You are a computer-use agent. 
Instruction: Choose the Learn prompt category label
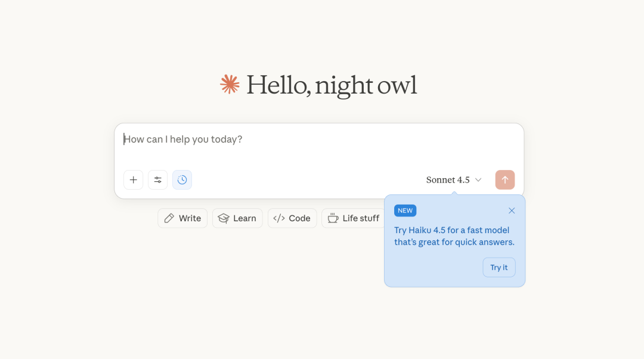(x=244, y=218)
